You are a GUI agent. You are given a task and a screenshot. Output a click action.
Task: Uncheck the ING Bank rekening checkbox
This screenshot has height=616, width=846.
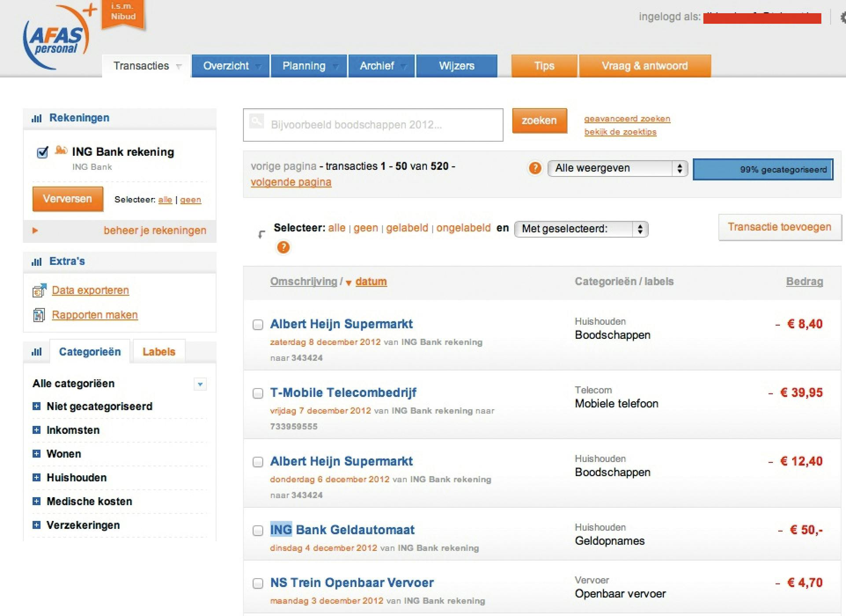(43, 152)
